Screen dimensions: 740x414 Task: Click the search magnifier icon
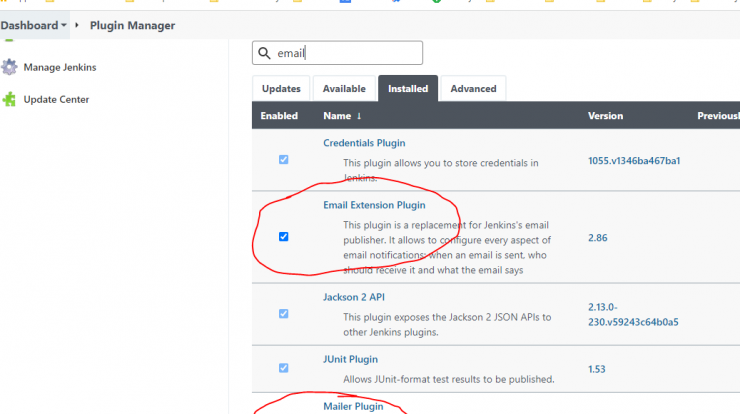pyautogui.click(x=264, y=53)
